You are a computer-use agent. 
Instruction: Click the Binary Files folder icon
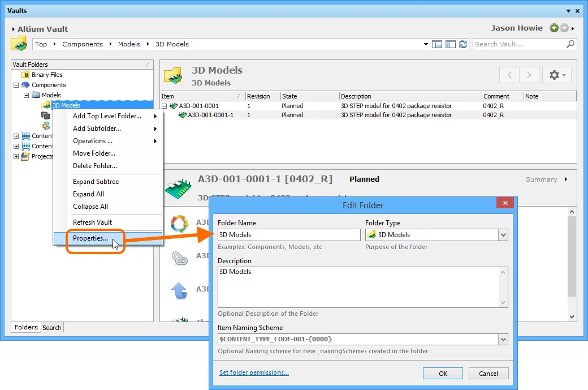coord(25,75)
